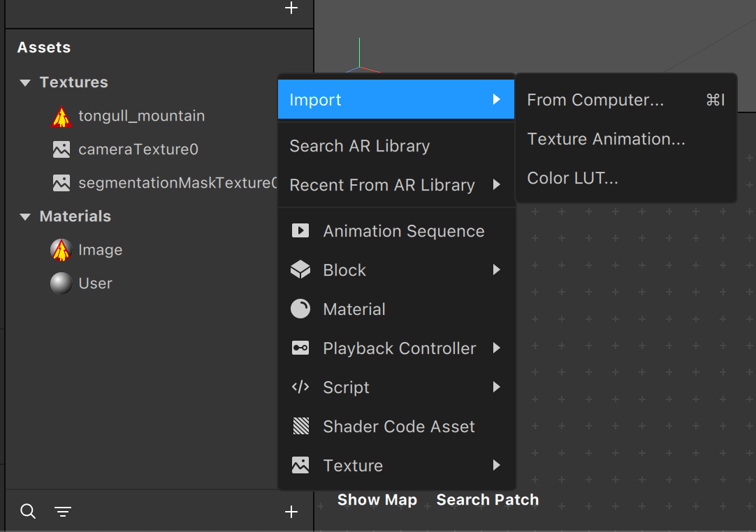Select Color LUT… menu option
This screenshot has width=756, height=532.
tap(573, 178)
